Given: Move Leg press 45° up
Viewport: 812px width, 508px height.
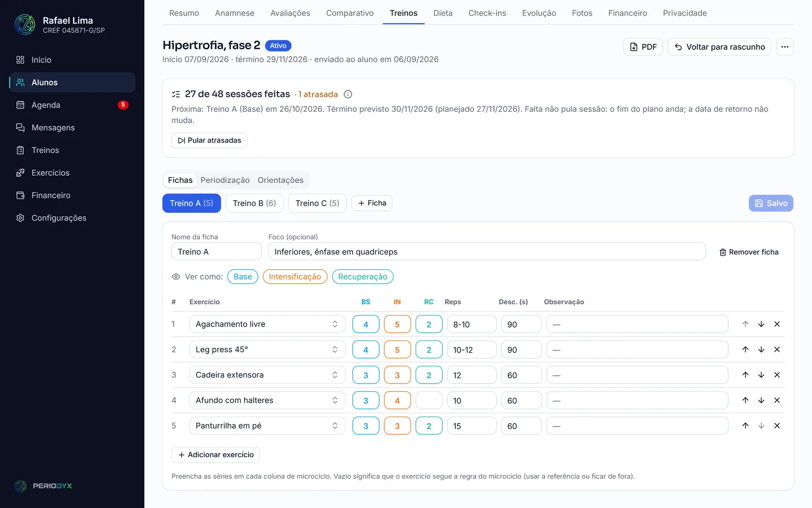Looking at the screenshot, I should (745, 350).
